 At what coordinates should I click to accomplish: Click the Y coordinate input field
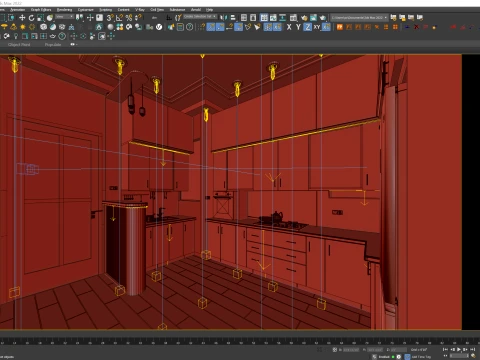pos(375,350)
